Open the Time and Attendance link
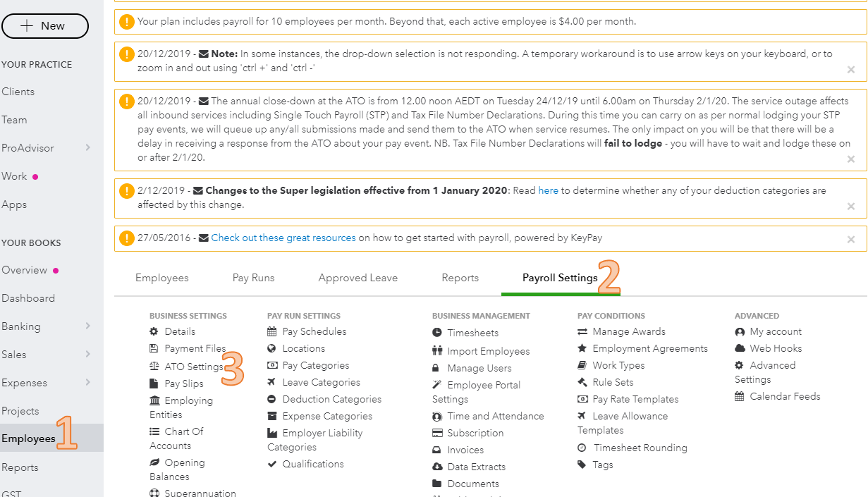Viewport: 868px width, 497px height. [x=496, y=416]
